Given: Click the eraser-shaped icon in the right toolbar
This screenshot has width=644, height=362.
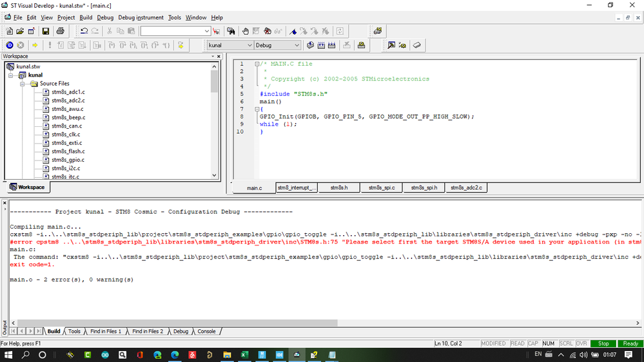Looking at the screenshot, I should 417,45.
